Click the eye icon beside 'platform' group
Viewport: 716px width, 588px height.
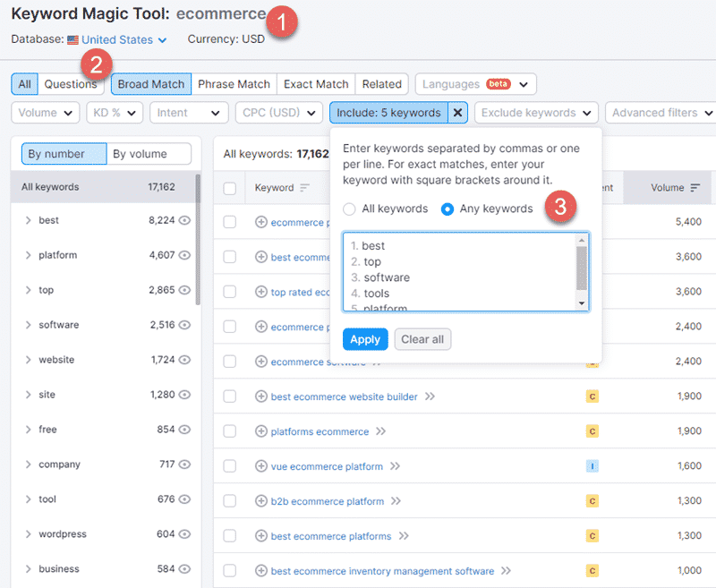[x=185, y=255]
